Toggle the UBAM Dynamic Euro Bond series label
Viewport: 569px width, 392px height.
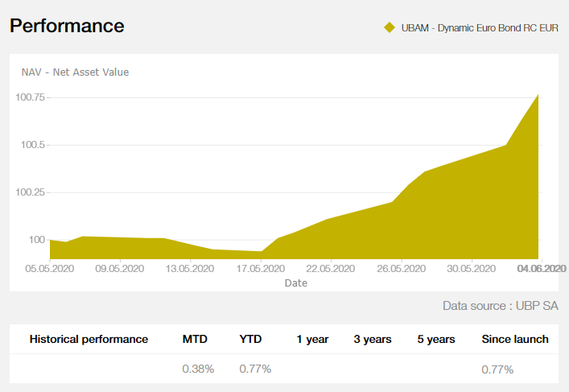[x=480, y=27]
